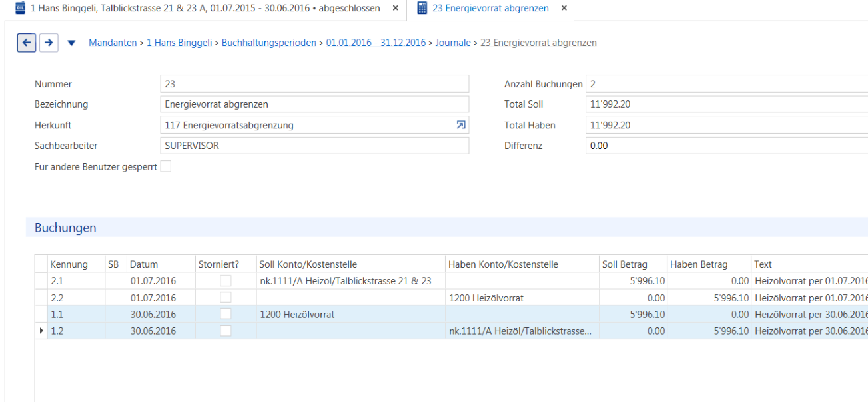Go back with the left arrow button
This screenshot has width=868, height=402.
point(26,43)
